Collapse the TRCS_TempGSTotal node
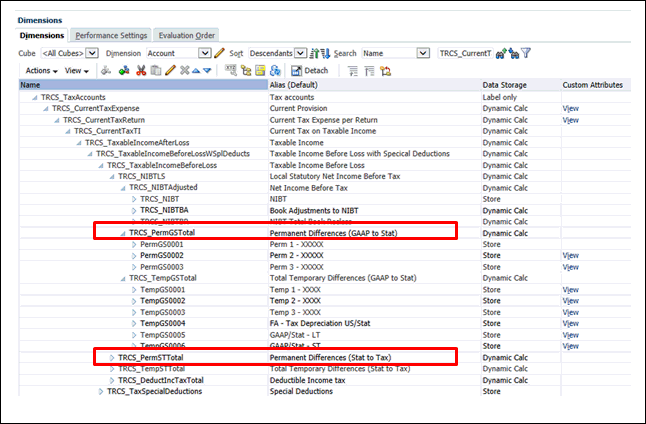 [123, 279]
